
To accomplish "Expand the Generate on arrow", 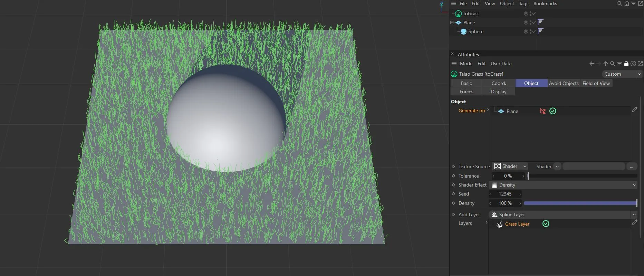I will [x=488, y=110].
